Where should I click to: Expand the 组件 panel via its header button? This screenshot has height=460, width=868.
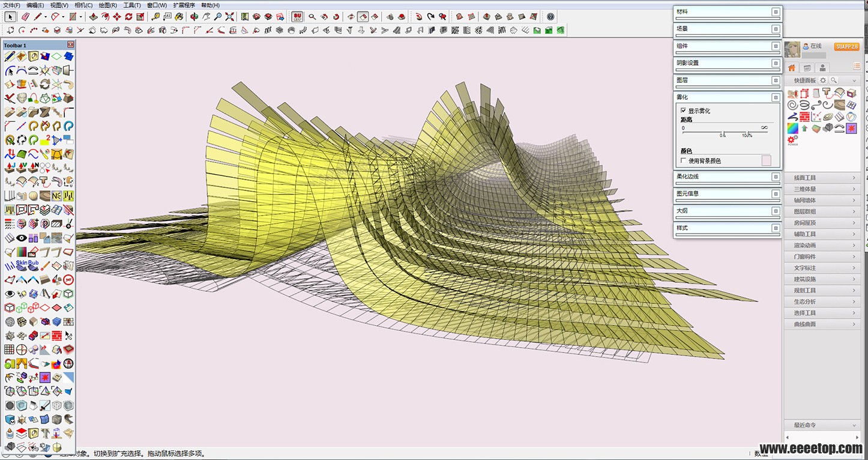coord(776,46)
